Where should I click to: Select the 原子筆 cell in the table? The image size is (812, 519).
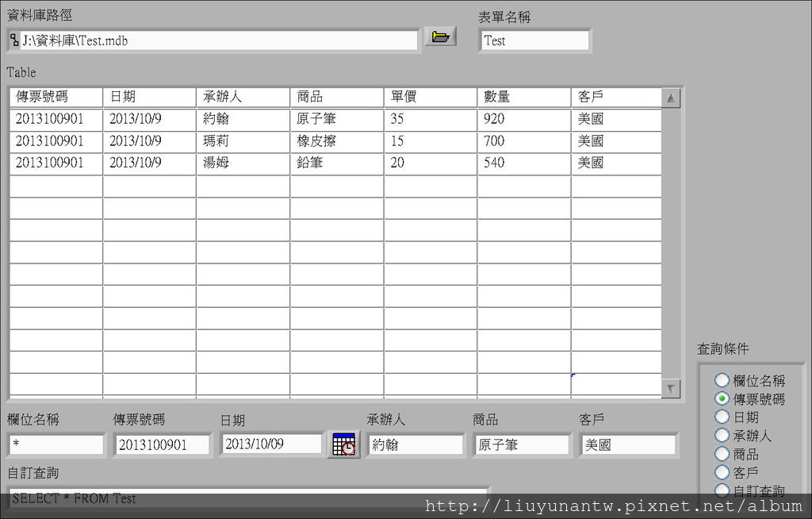tap(336, 119)
